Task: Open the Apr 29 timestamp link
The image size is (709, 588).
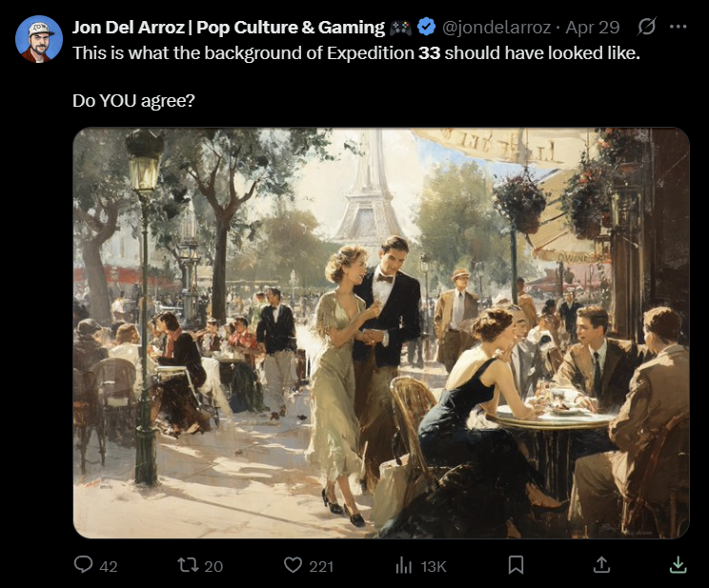Action: click(593, 28)
